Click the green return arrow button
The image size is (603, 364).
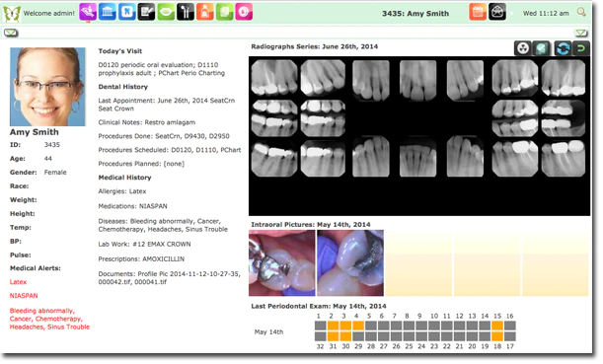[580, 48]
